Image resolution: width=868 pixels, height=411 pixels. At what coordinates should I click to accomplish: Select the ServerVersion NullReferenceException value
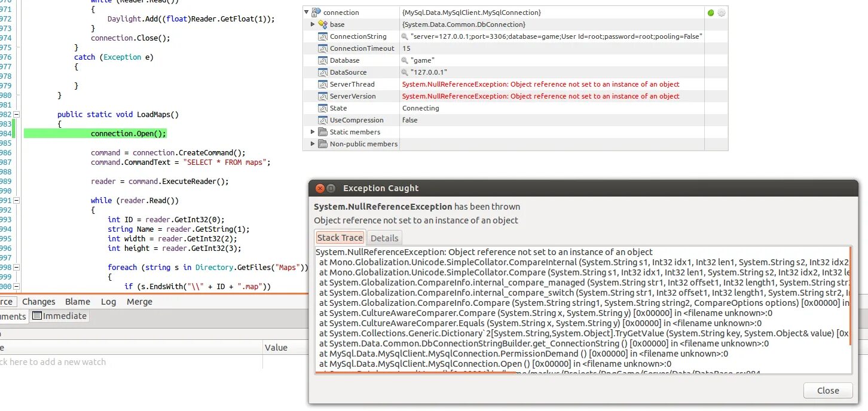[540, 96]
